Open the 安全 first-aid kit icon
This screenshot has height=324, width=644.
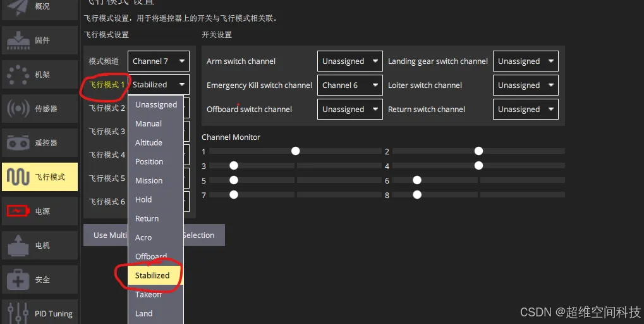click(x=18, y=279)
